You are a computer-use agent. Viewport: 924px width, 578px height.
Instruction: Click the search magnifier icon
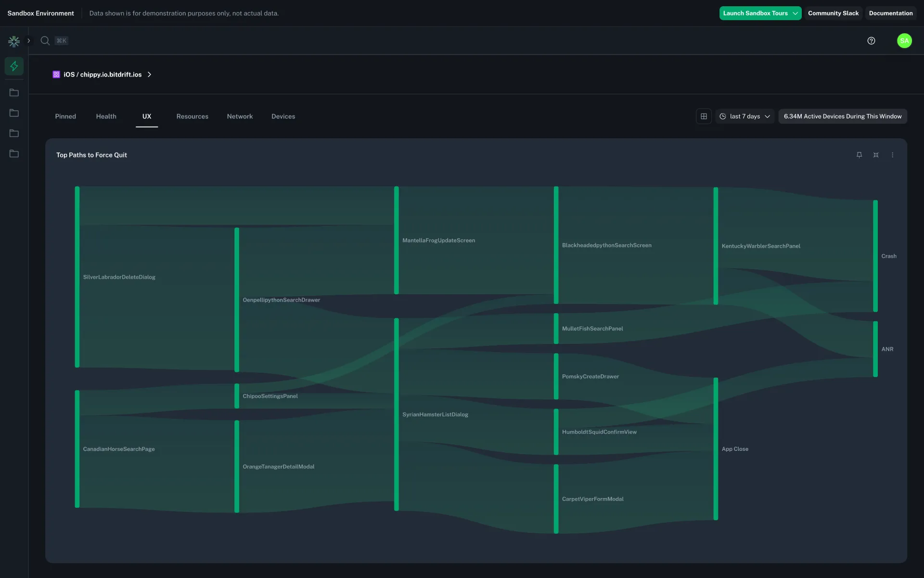click(45, 40)
